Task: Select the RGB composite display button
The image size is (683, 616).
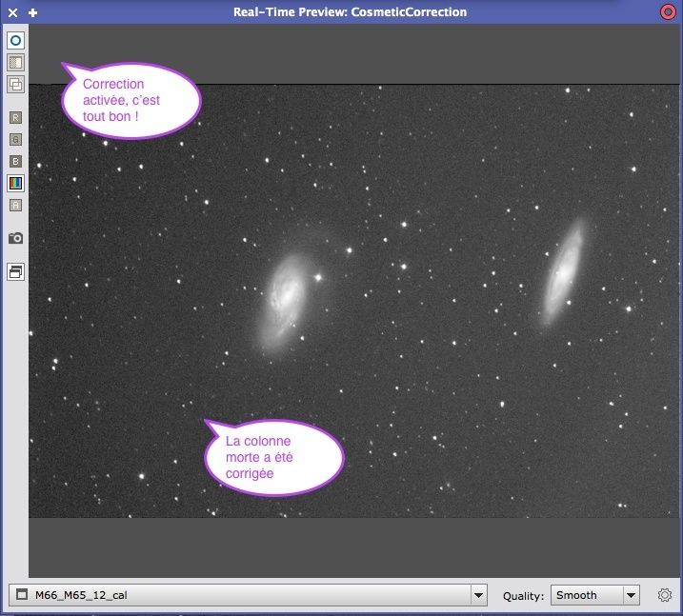Action: [x=15, y=183]
